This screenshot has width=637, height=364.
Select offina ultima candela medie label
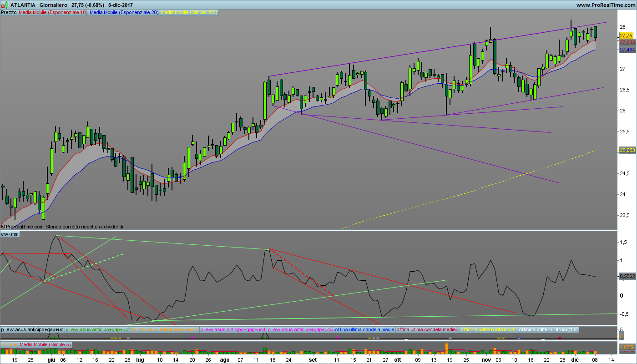[x=364, y=329]
